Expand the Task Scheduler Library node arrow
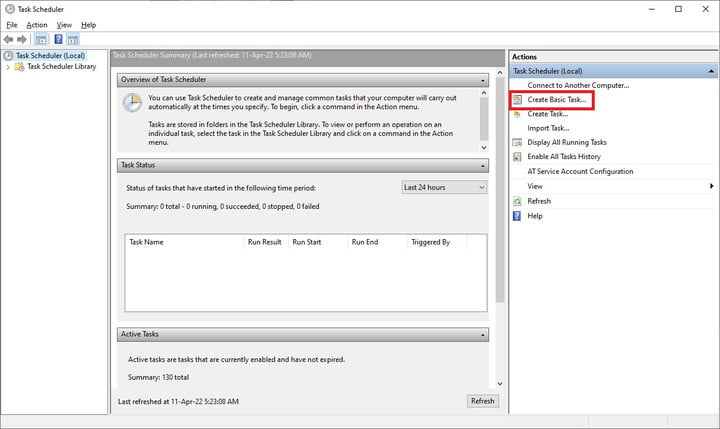Screen dimensions: 720x429 [x=8, y=67]
